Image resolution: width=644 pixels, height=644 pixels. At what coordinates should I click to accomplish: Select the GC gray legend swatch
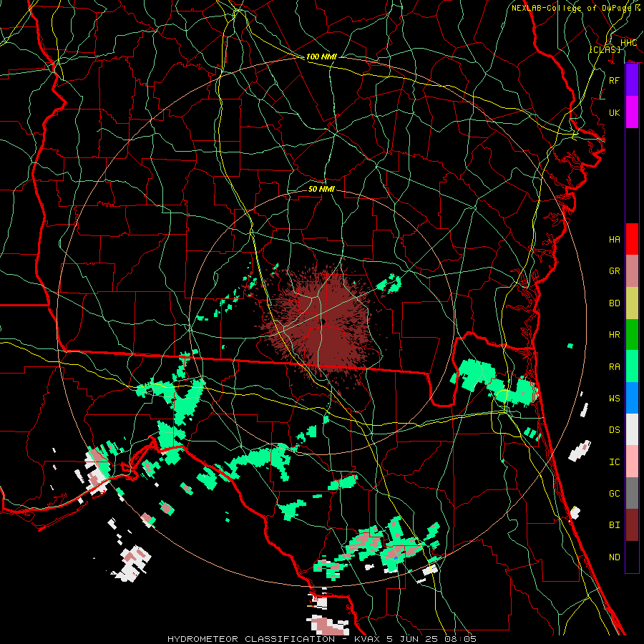point(632,493)
